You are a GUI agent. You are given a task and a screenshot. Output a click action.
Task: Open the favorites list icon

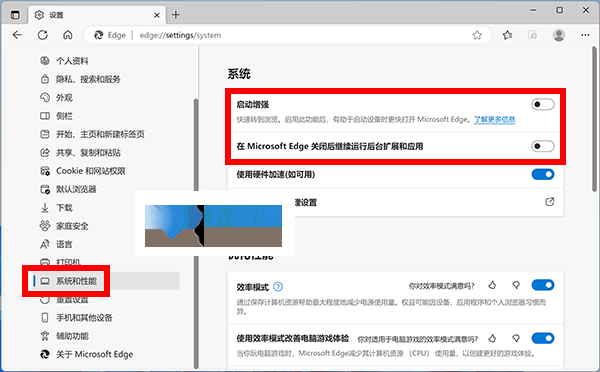pos(507,35)
